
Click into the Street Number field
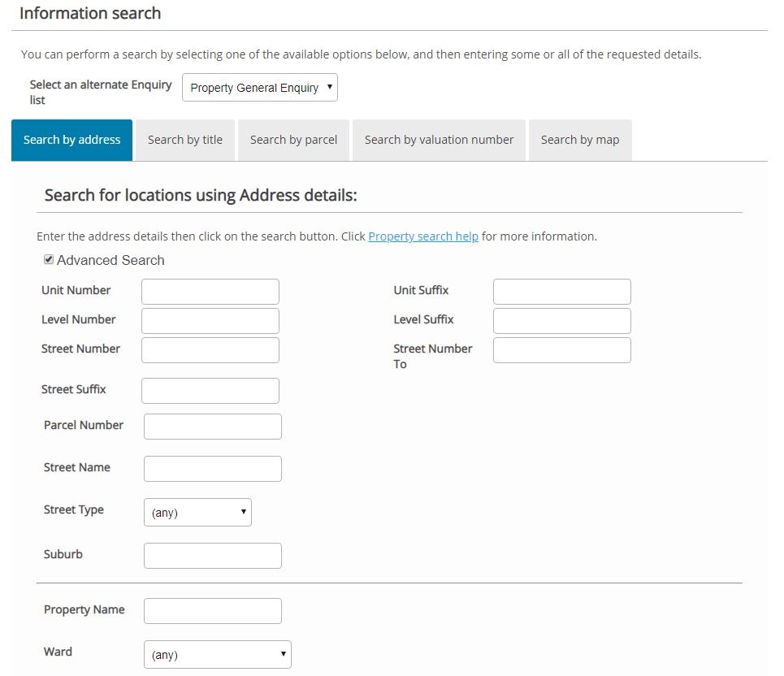pos(210,350)
